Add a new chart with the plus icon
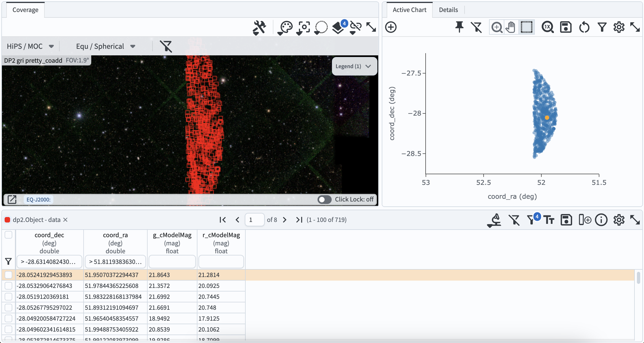 coord(391,27)
